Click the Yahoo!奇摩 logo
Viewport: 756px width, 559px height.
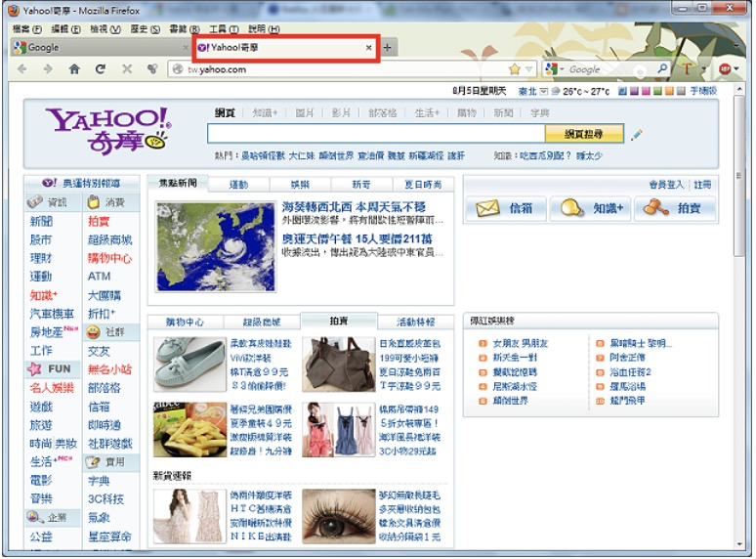[x=109, y=131]
